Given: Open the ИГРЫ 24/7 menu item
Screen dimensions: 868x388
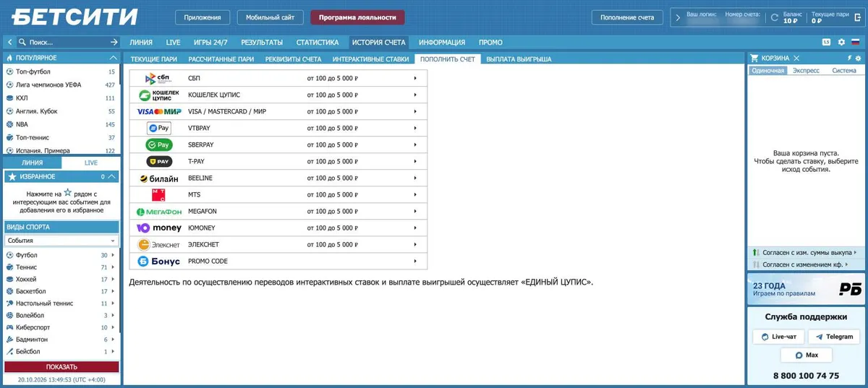Looking at the screenshot, I should click(x=210, y=43).
